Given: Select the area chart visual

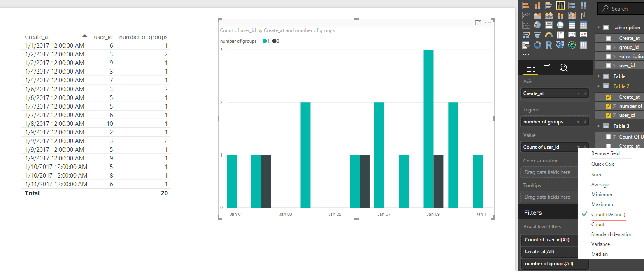Looking at the screenshot, I should coord(537,15).
